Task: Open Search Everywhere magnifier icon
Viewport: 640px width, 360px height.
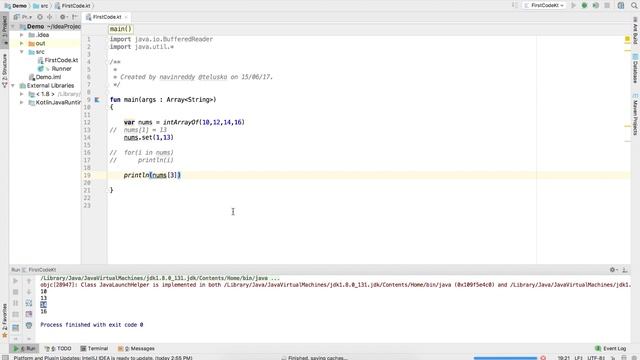Action: coord(634,5)
